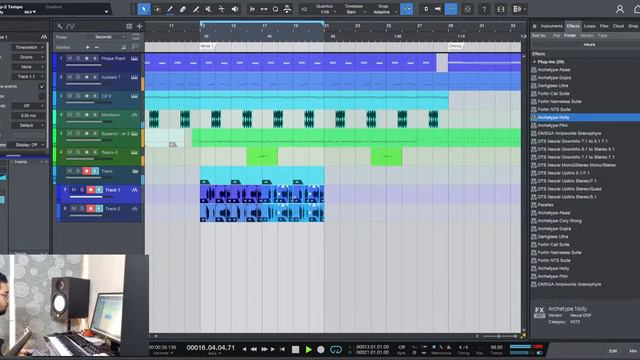The image size is (640, 360).
Task: Toggle the Loop transport button
Action: pyautogui.click(x=336, y=349)
